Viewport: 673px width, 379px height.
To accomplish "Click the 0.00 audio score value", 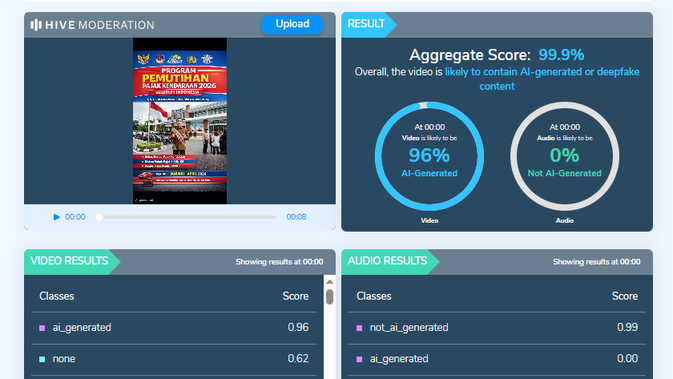I will pos(628,359).
